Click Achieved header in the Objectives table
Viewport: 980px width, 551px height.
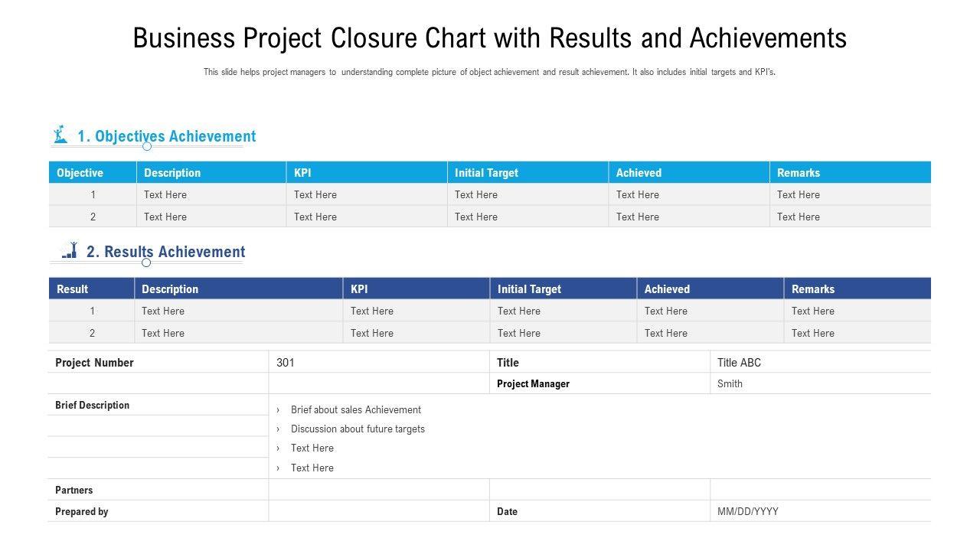click(639, 173)
